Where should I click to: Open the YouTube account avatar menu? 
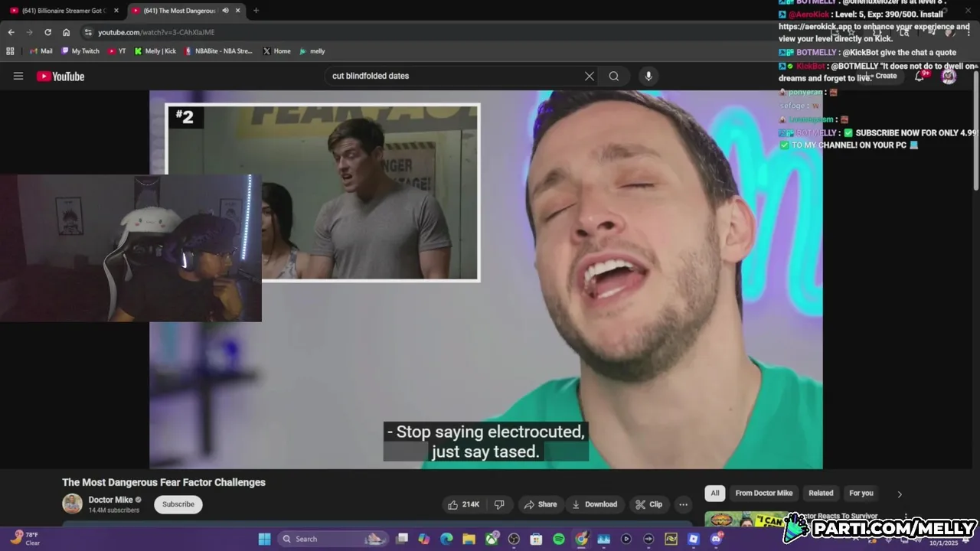(949, 76)
